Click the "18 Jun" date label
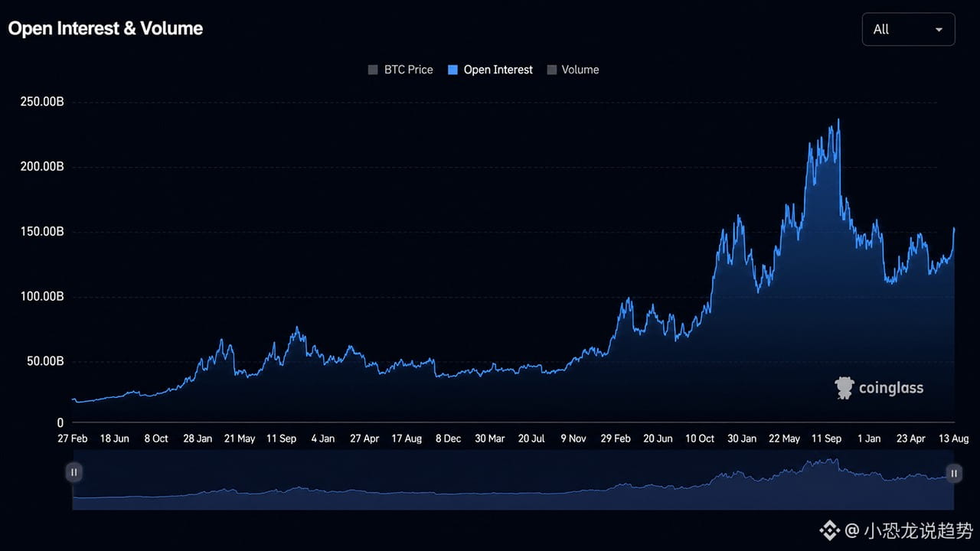 point(115,439)
